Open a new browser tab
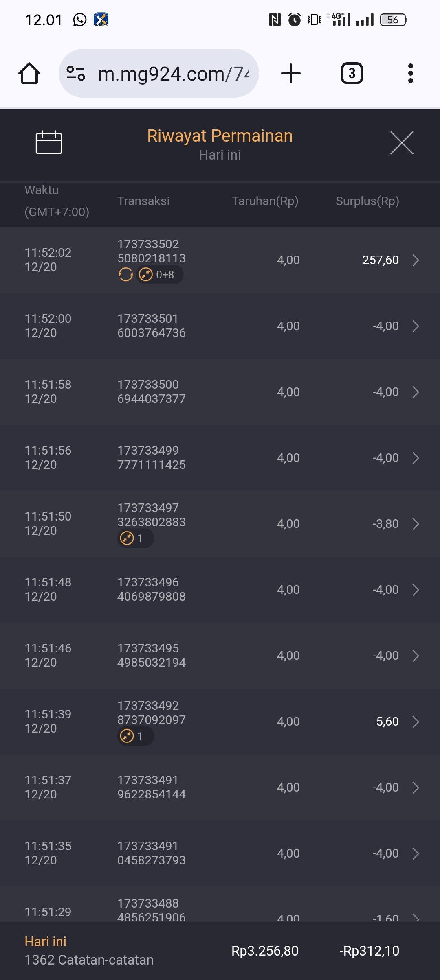 pyautogui.click(x=291, y=74)
